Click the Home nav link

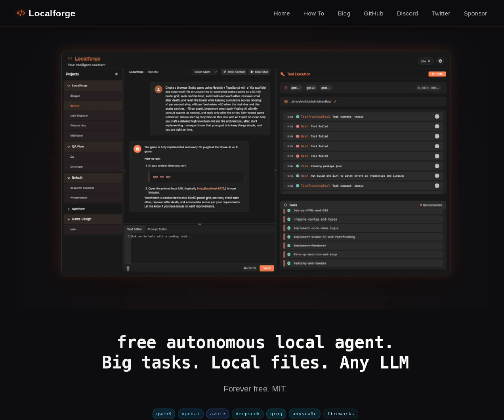pyautogui.click(x=282, y=13)
